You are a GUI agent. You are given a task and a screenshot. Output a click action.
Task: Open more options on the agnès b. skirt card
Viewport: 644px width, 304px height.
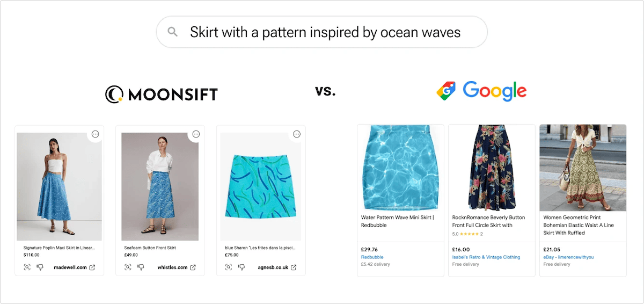point(297,134)
